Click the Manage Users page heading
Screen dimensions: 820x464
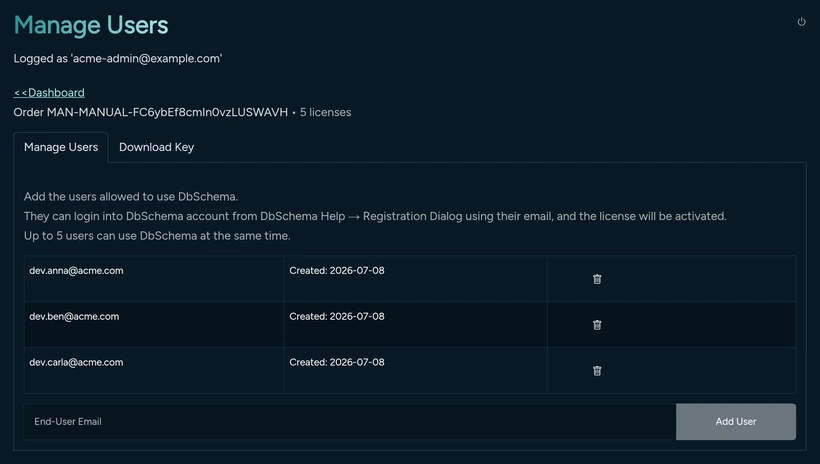point(91,25)
